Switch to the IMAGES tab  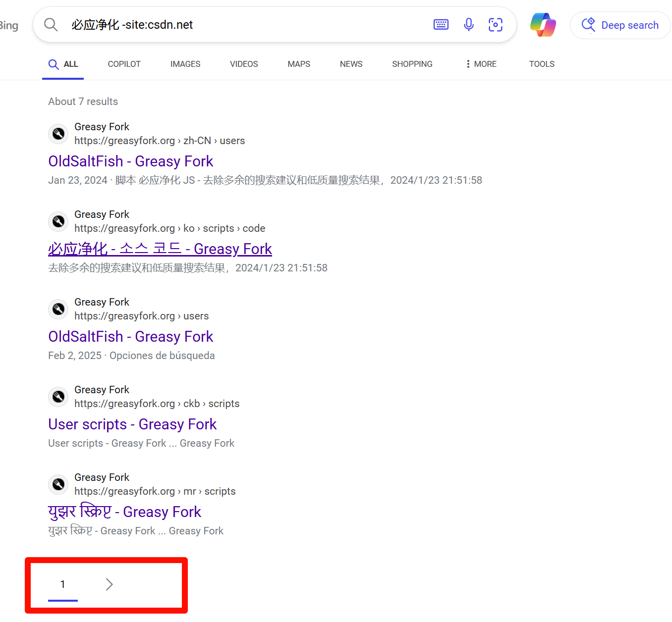(x=185, y=64)
